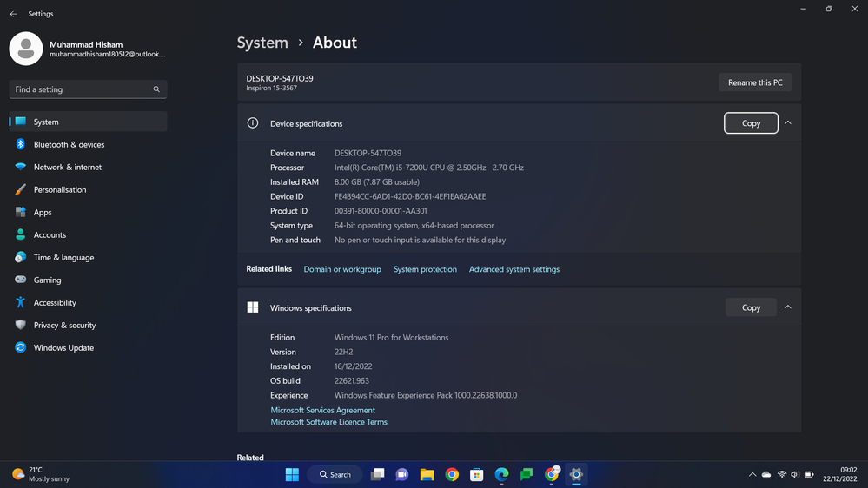Open the Wi-Fi network tray icon
The height and width of the screenshot is (488, 868).
coord(782,475)
